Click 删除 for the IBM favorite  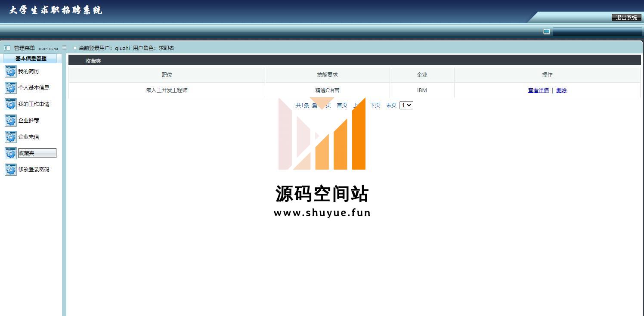click(x=561, y=90)
